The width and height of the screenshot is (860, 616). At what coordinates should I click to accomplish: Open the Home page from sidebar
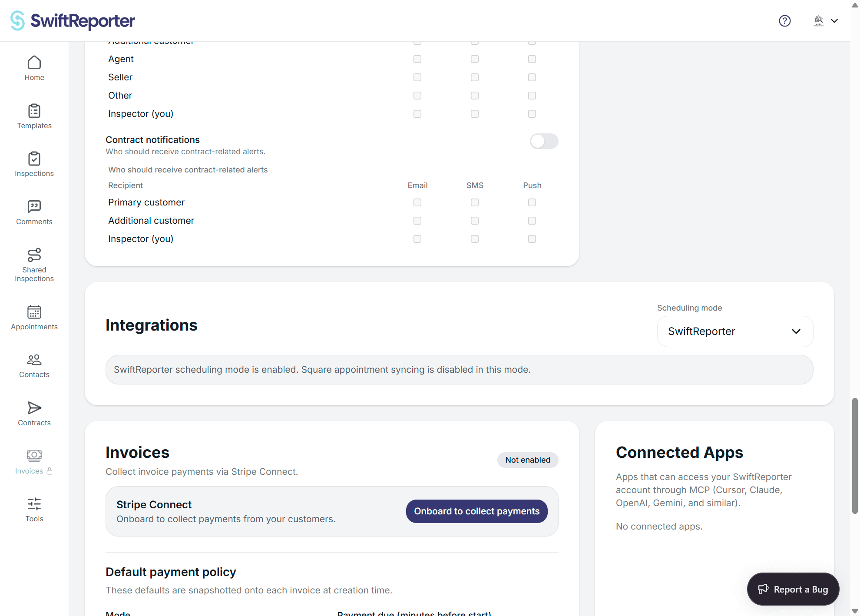pos(34,68)
